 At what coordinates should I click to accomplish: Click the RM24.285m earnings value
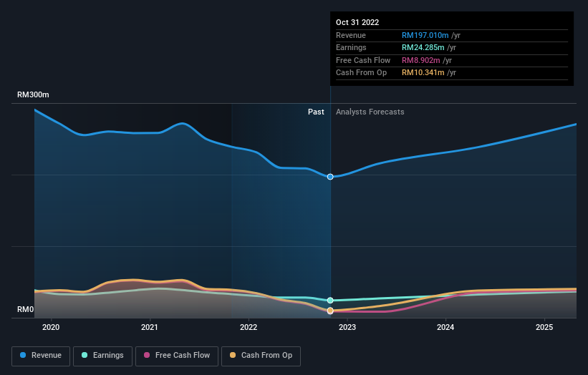[x=423, y=47]
